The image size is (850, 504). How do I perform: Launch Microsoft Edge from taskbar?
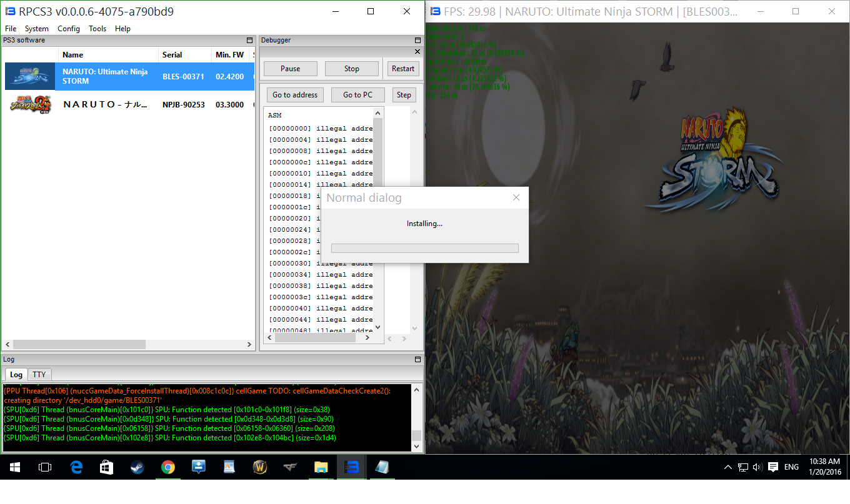click(76, 467)
